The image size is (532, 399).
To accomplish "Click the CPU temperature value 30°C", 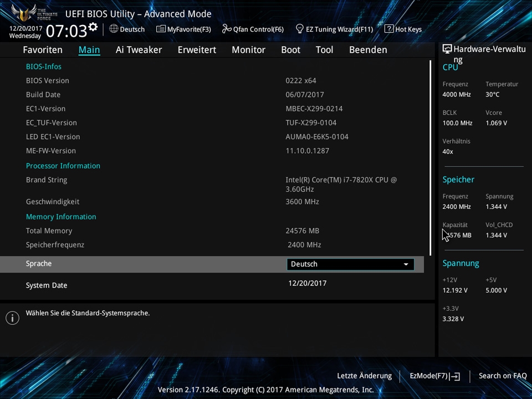I will pyautogui.click(x=492, y=95).
